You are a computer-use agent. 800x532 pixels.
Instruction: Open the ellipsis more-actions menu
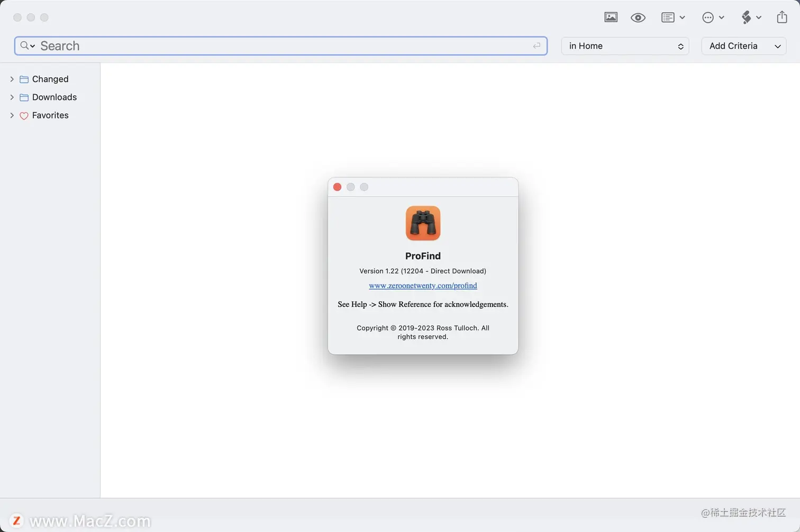713,17
